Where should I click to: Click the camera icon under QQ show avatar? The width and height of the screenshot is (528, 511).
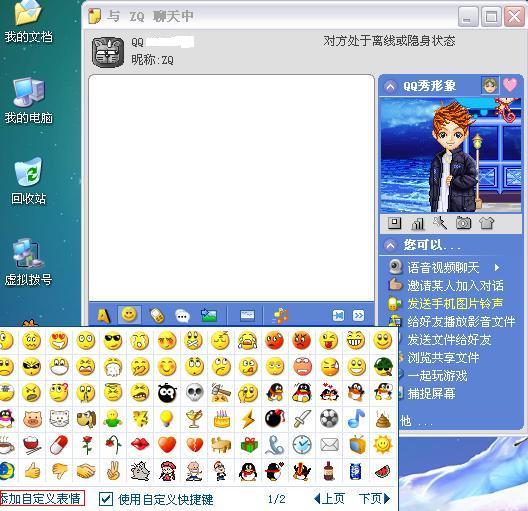tap(463, 223)
